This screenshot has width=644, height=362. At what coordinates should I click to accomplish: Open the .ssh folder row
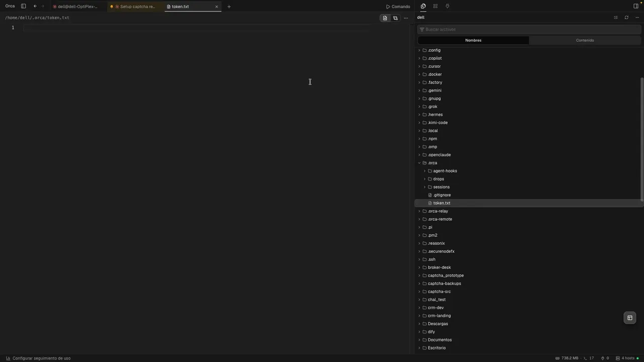[x=527, y=259]
